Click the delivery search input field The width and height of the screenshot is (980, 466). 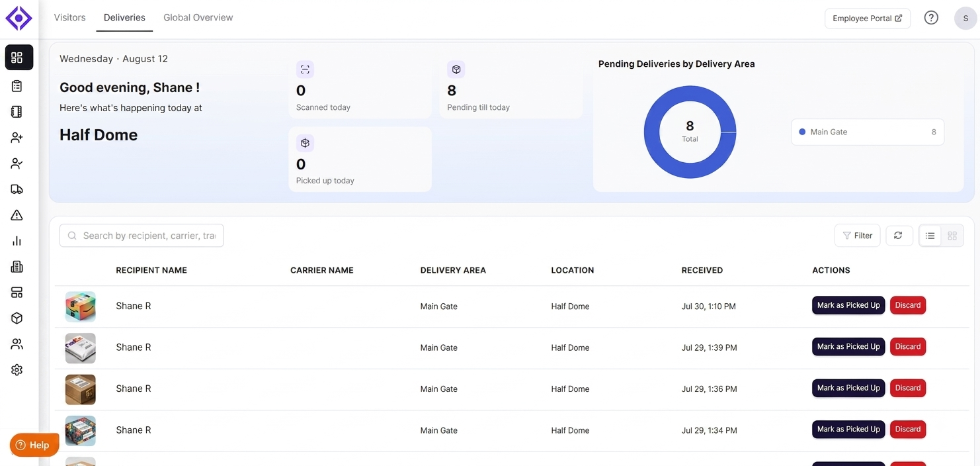click(x=142, y=236)
